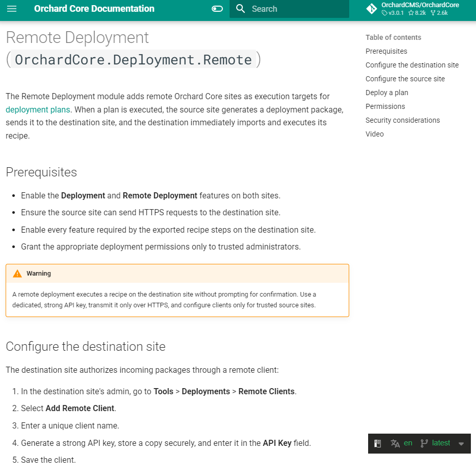Click 'Select Add Remote Client' step
The height and width of the screenshot is (473, 476).
tap(69, 409)
